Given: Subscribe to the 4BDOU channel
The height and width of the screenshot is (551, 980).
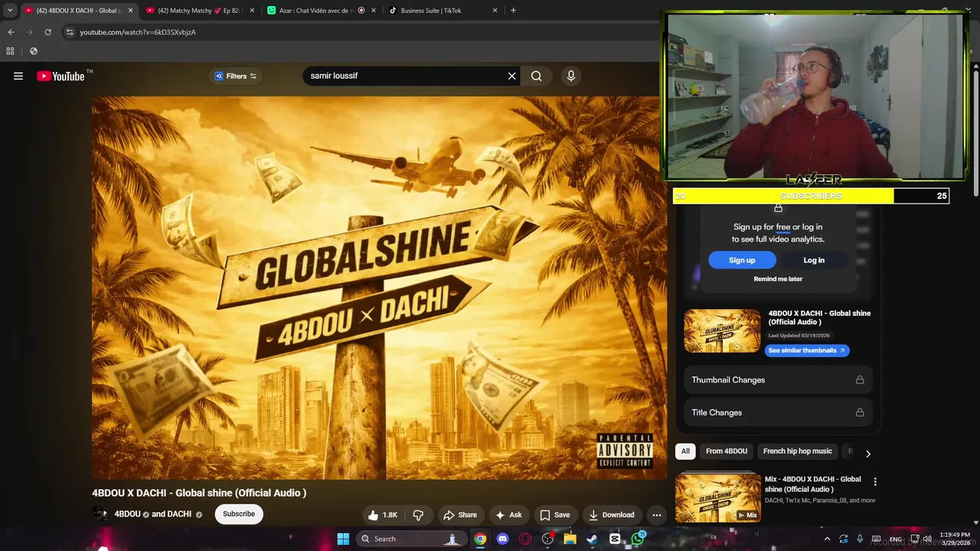Looking at the screenshot, I should point(239,514).
